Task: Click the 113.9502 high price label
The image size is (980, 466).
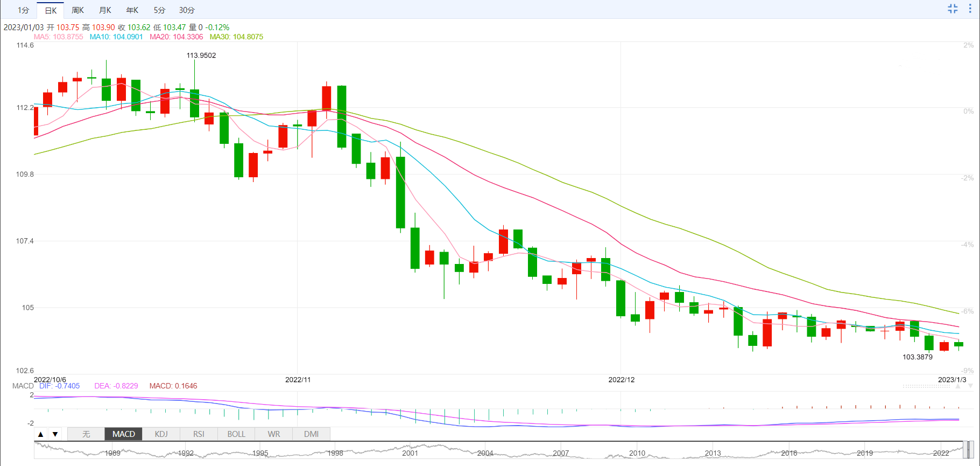Action: (x=201, y=55)
